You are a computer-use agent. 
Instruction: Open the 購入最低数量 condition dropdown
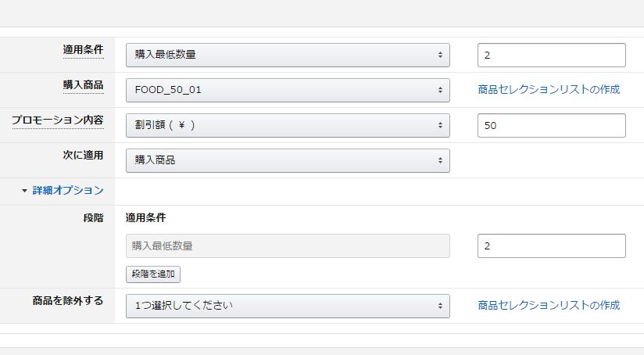(x=288, y=55)
